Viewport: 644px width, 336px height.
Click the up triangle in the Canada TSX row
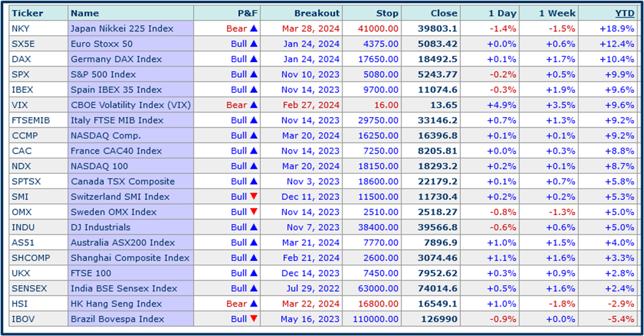tap(254, 181)
